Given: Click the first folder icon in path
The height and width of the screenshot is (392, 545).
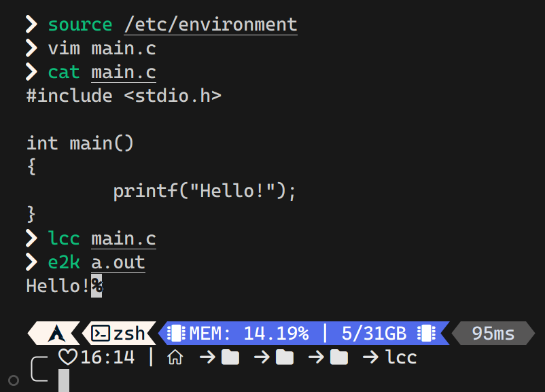Looking at the screenshot, I should pyautogui.click(x=230, y=357).
